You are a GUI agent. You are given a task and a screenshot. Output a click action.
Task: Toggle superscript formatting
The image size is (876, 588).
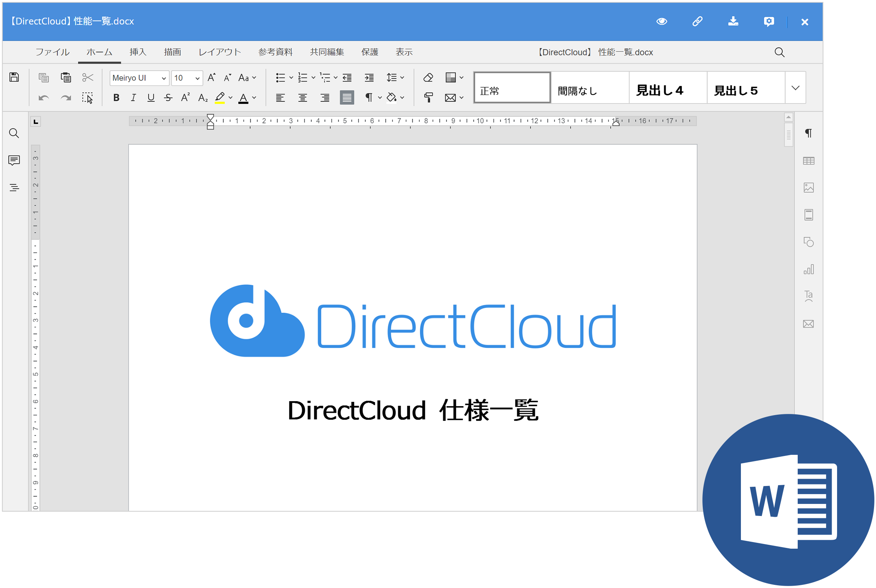(185, 97)
